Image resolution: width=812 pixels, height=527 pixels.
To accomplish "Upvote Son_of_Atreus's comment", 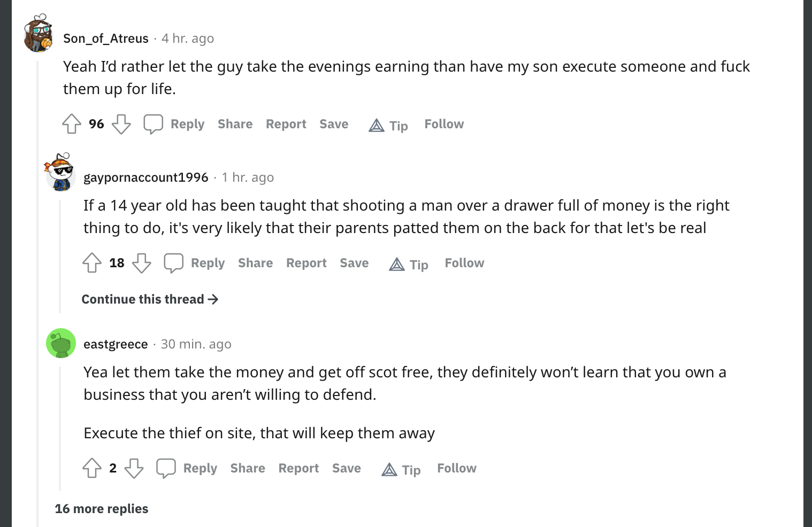I will tap(72, 124).
